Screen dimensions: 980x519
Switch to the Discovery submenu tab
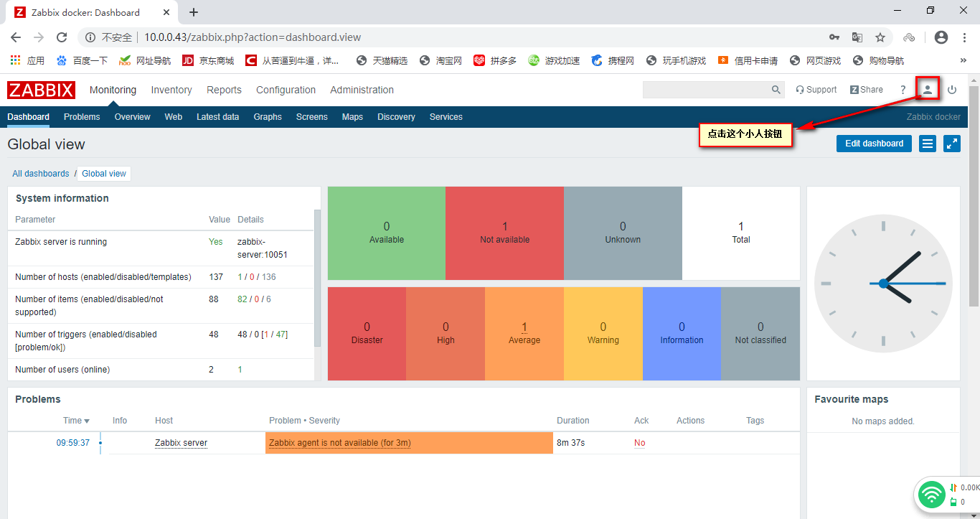coord(396,117)
